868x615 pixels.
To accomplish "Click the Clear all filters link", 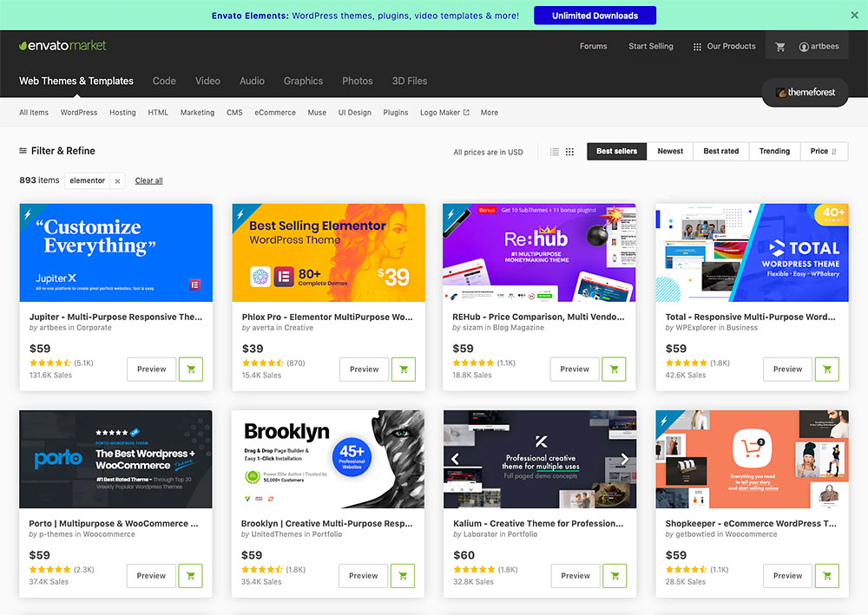I will point(149,180).
